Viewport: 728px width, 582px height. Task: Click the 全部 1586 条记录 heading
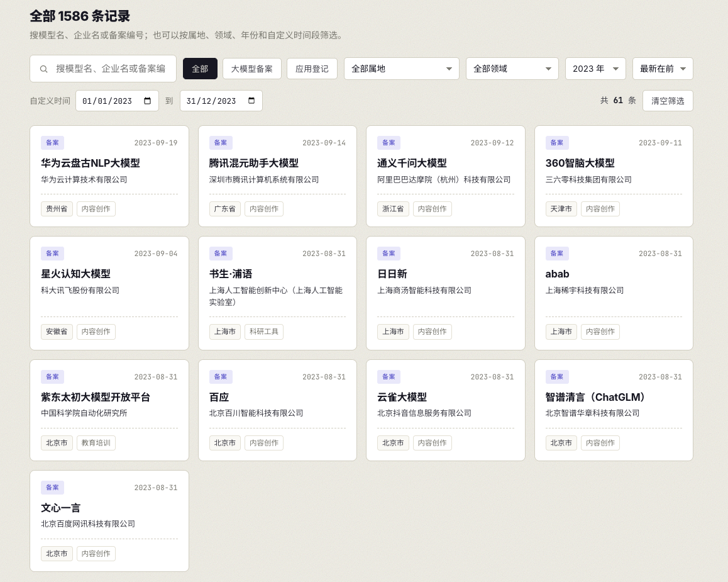tap(80, 16)
